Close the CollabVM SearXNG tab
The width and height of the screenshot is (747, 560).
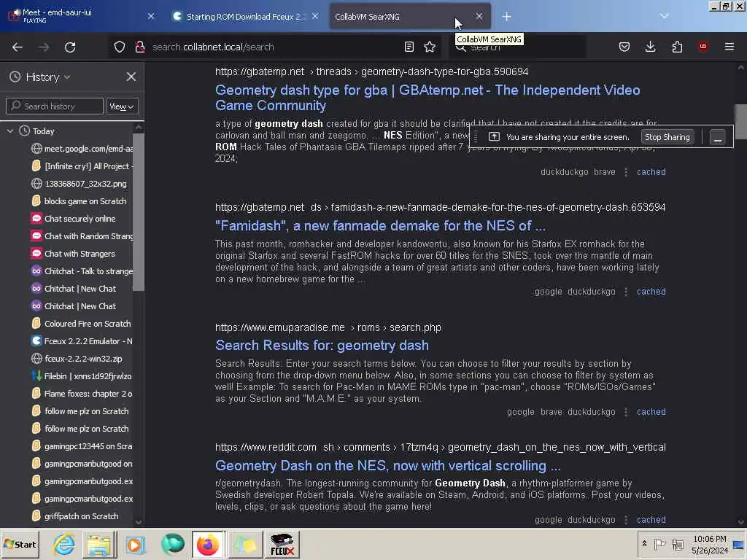coord(479,16)
